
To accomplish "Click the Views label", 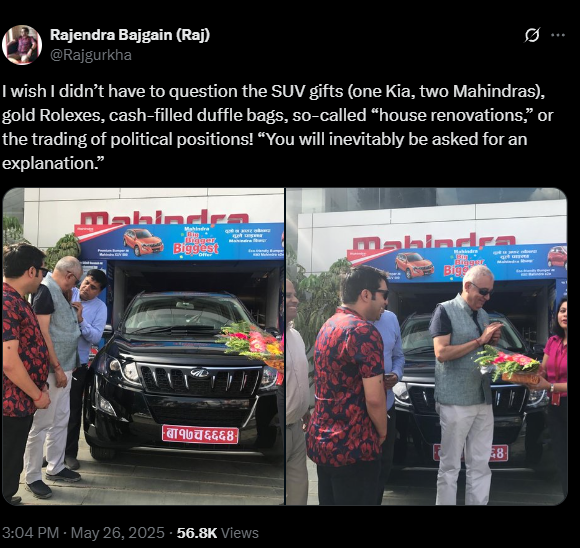I will [239, 533].
